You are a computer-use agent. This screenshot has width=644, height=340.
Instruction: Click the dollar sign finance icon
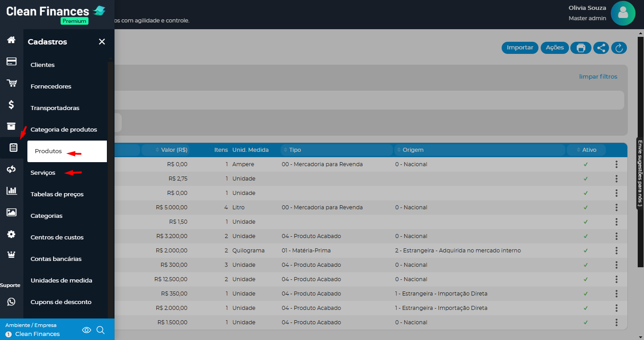[11, 105]
